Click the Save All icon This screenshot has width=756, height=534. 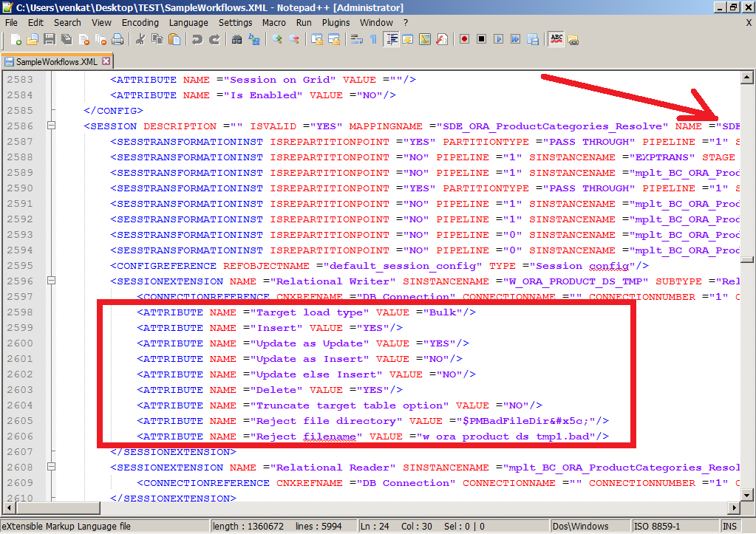pos(67,40)
